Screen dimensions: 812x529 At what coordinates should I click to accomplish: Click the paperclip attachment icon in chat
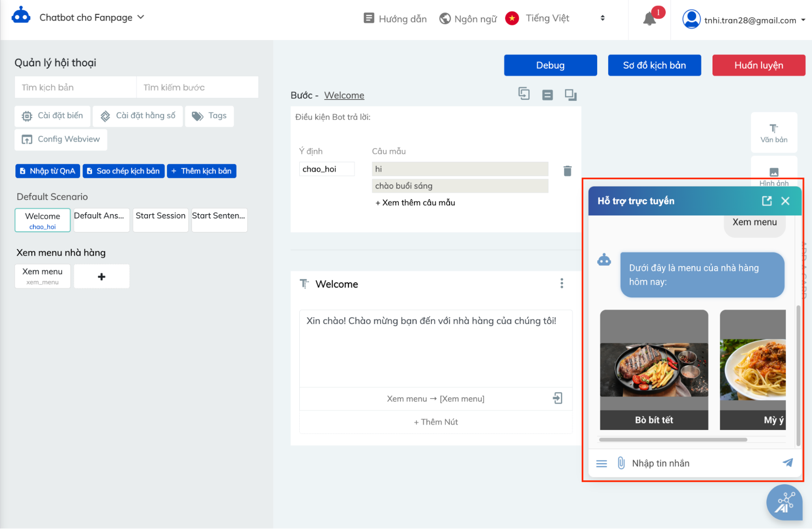(x=621, y=463)
